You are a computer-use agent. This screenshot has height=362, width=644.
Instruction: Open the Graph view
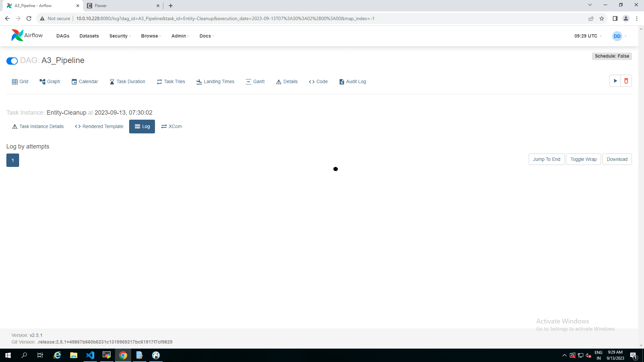(x=50, y=81)
